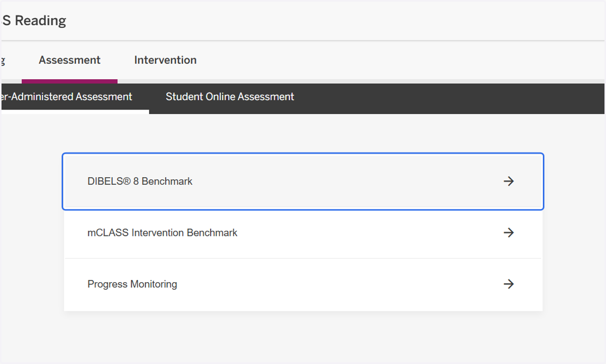Screen dimensions: 606x364
Task: Switch to the Intervention tab
Action: (165, 60)
